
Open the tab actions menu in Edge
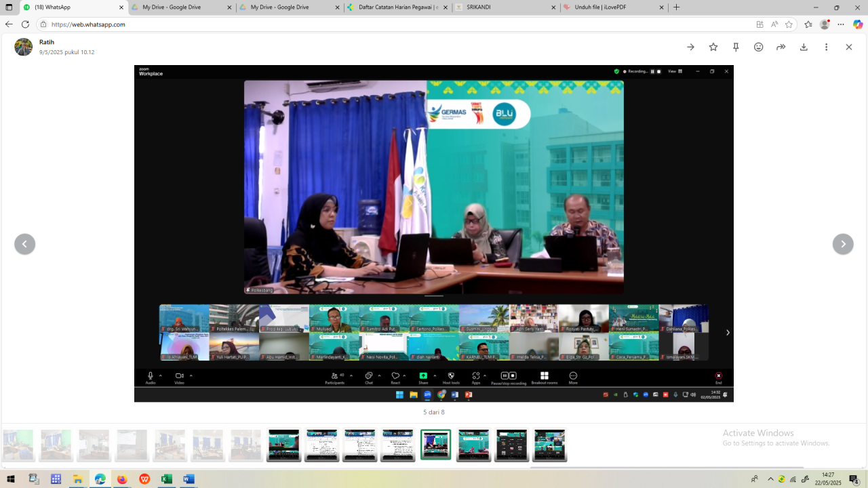(9, 7)
